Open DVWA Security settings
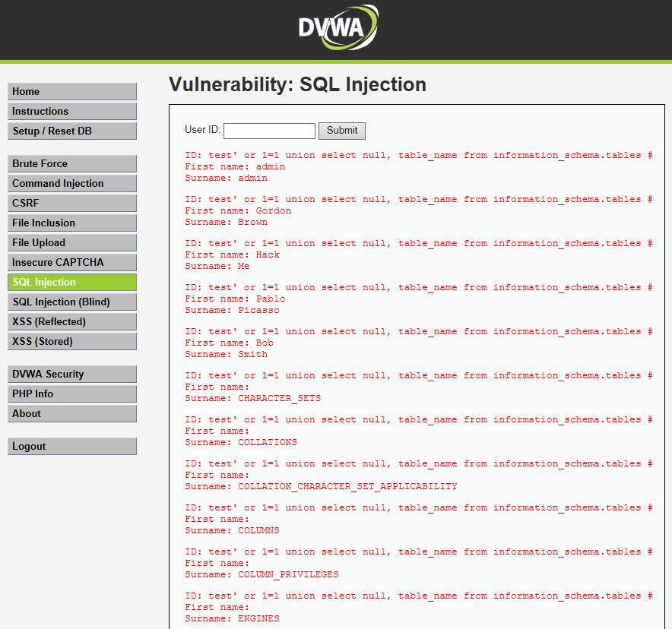Image resolution: width=672 pixels, height=629 pixels. [72, 375]
